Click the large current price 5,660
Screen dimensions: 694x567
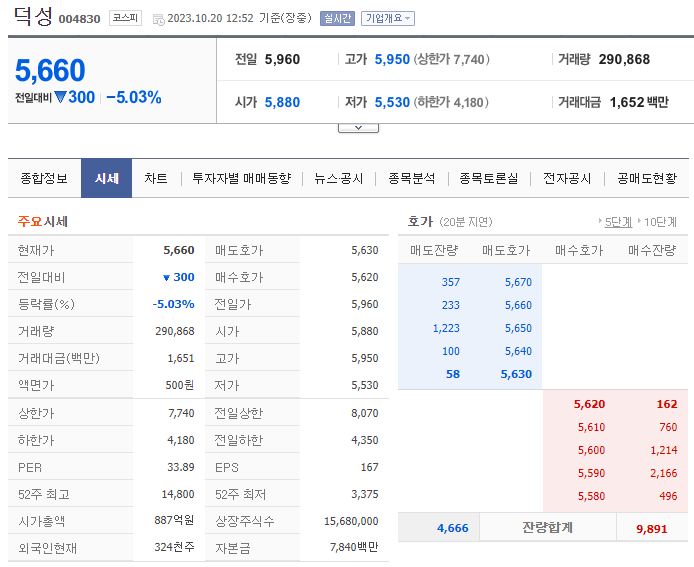coord(50,70)
